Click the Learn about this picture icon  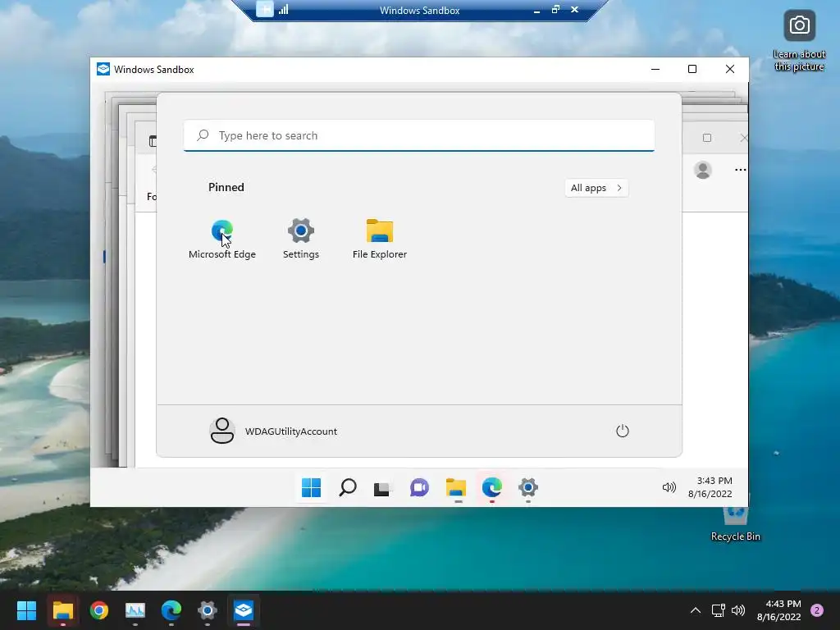point(799,41)
